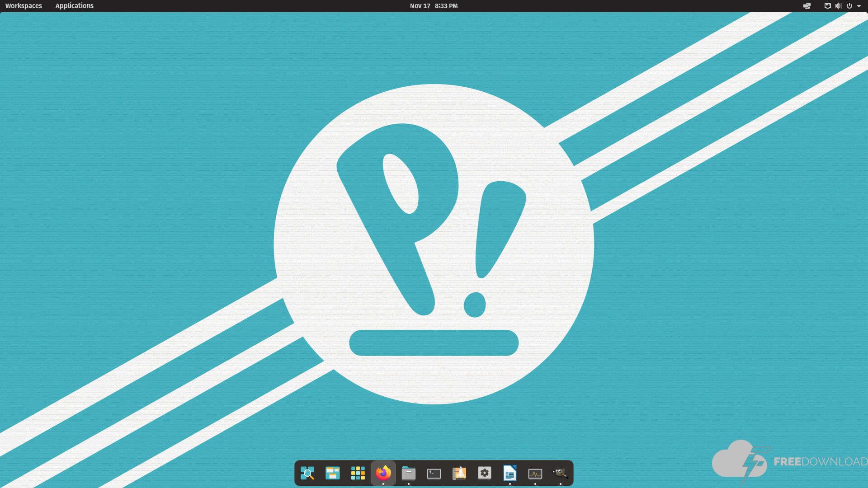Show the applications grid from dock
This screenshot has height=488, width=868.
pos(358,473)
